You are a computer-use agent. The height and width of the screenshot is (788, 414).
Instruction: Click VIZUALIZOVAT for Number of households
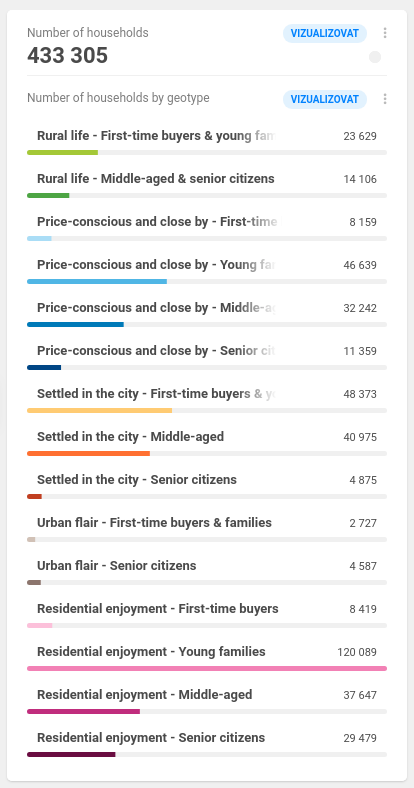point(325,34)
